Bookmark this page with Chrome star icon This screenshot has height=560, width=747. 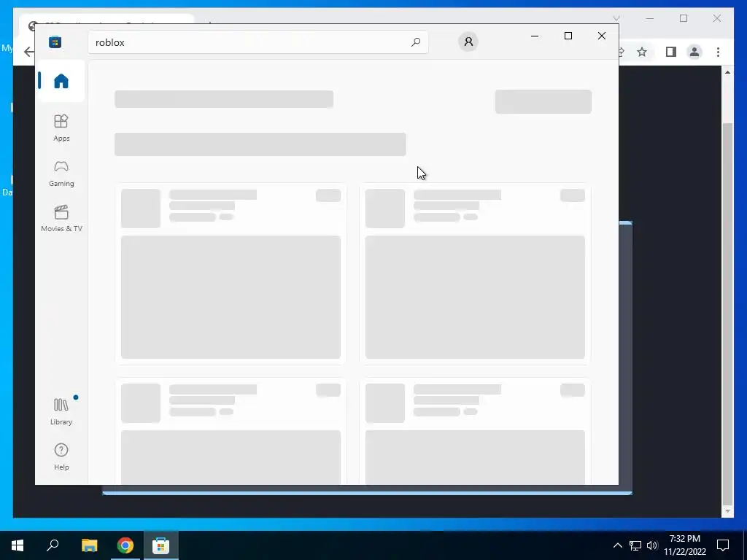pyautogui.click(x=642, y=52)
